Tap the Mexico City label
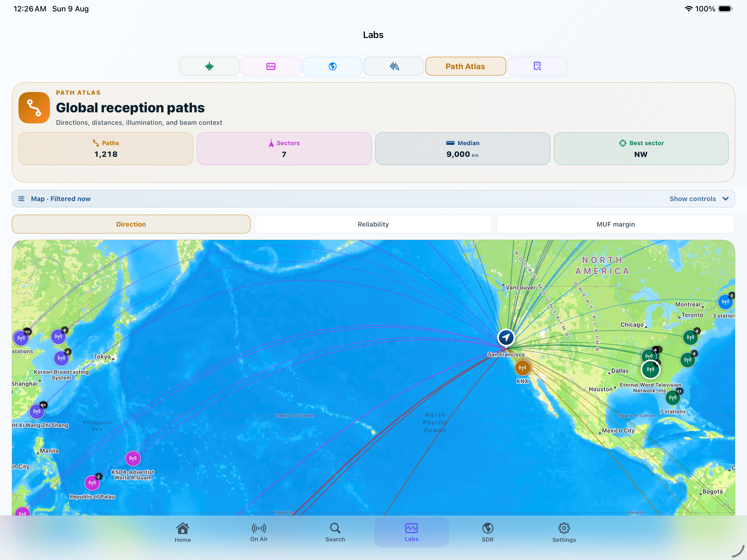Screen dimensions: 747x560 click(618, 430)
